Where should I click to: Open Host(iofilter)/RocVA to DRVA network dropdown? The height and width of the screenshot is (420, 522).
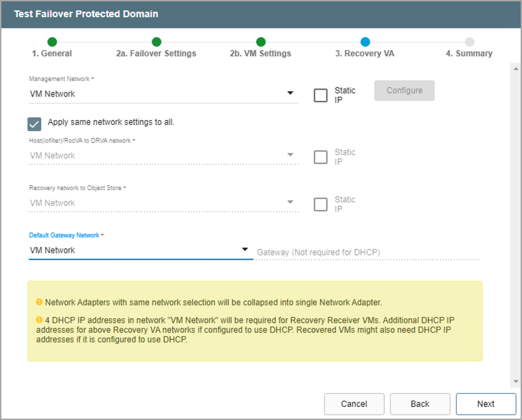[x=163, y=156]
